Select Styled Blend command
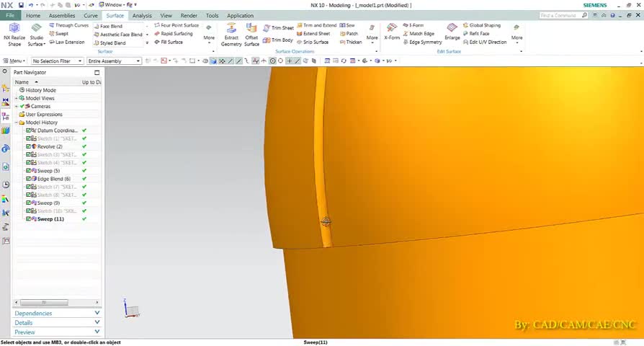The image size is (644, 346). tap(109, 43)
